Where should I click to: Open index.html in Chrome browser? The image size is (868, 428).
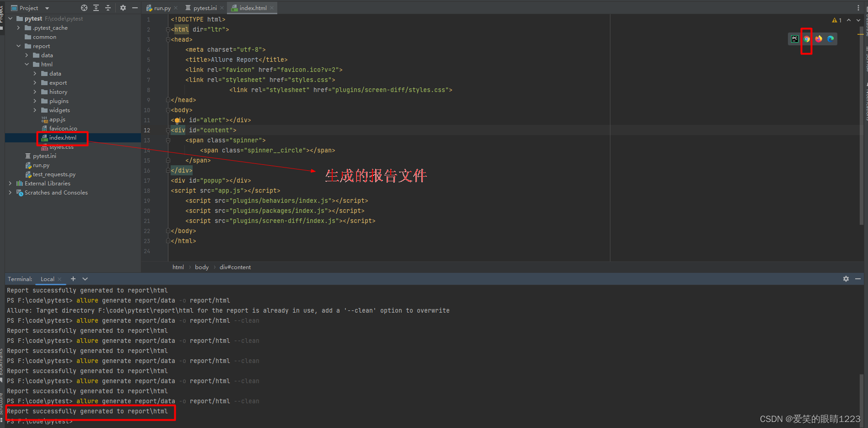click(807, 39)
